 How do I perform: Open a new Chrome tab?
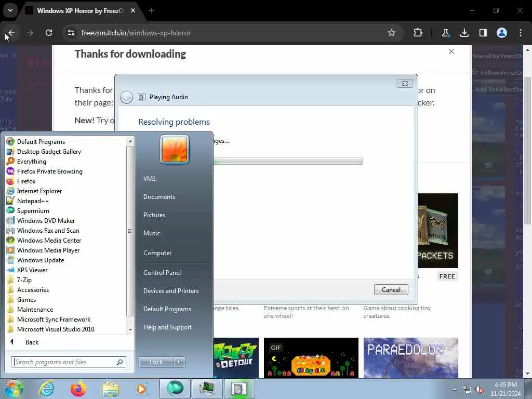152,10
